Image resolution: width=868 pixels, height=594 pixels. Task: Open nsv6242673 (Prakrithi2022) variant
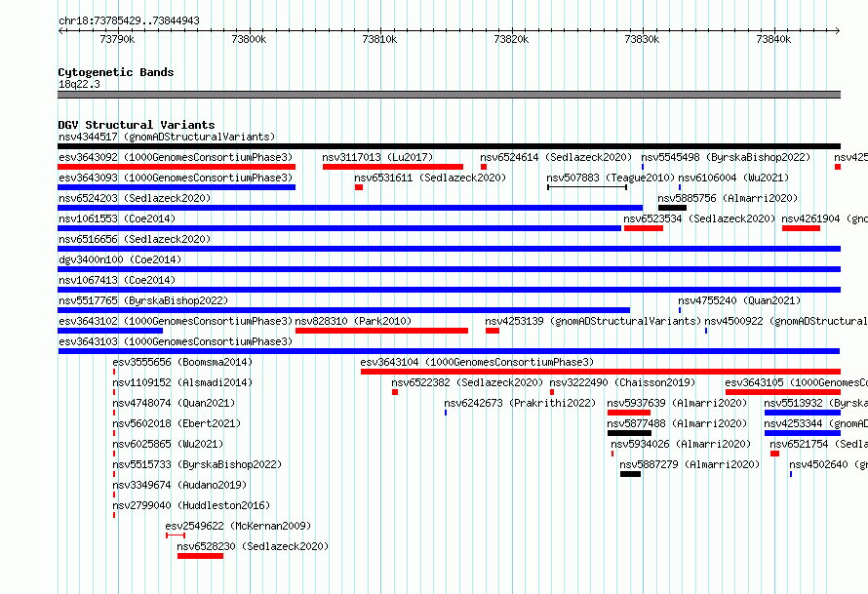coord(520,403)
